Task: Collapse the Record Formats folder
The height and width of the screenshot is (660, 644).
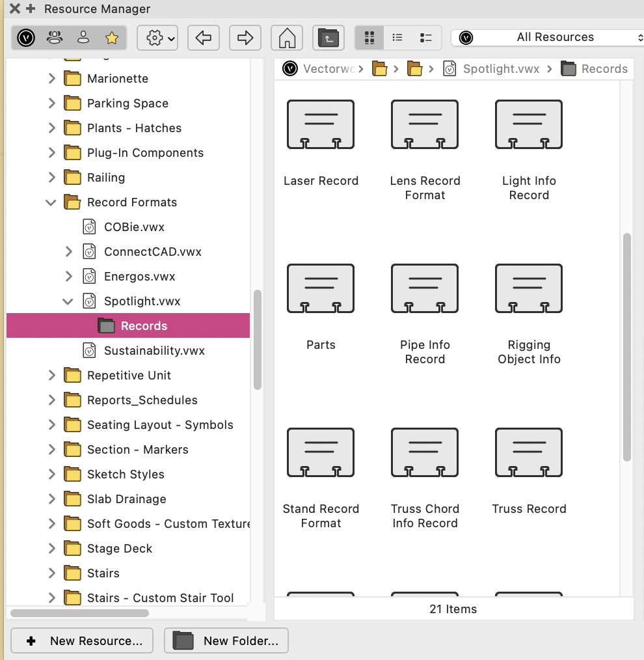Action: click(51, 202)
